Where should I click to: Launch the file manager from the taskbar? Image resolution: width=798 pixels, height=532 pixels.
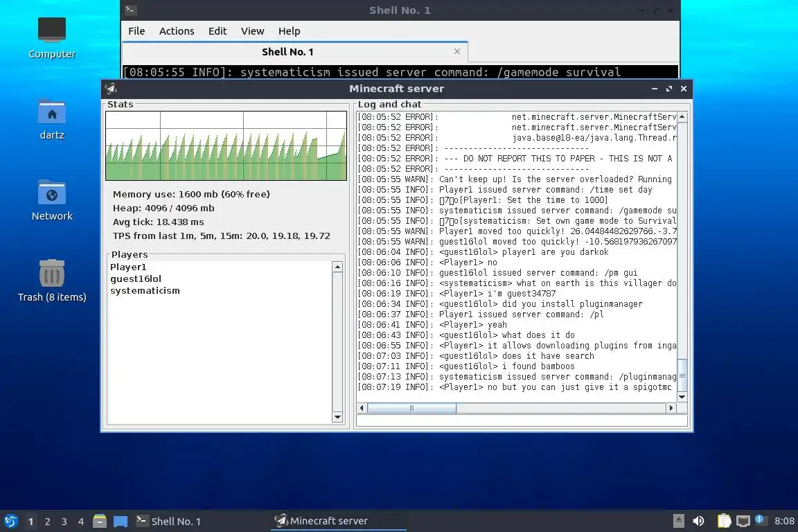[x=100, y=521]
